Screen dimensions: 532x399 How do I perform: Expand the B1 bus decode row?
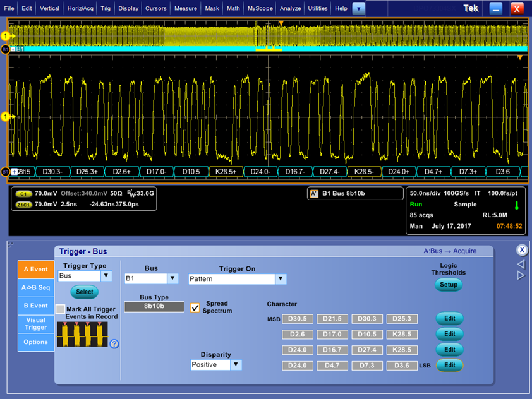pos(15,172)
